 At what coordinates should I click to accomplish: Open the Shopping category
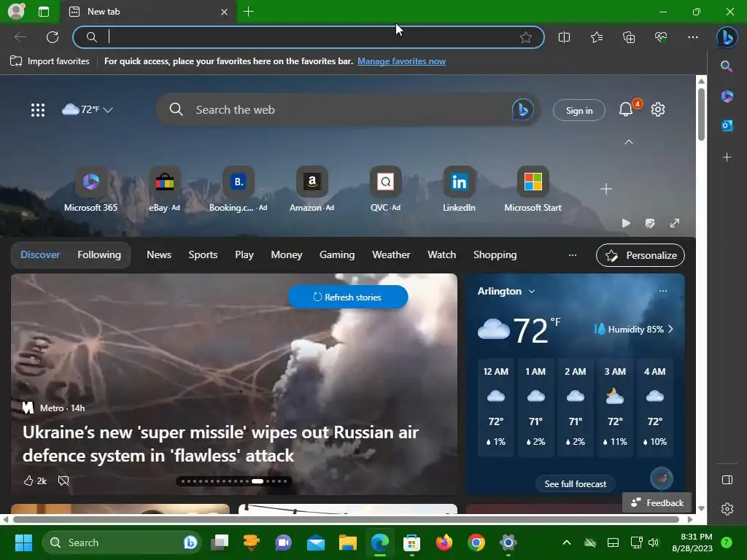click(x=495, y=254)
